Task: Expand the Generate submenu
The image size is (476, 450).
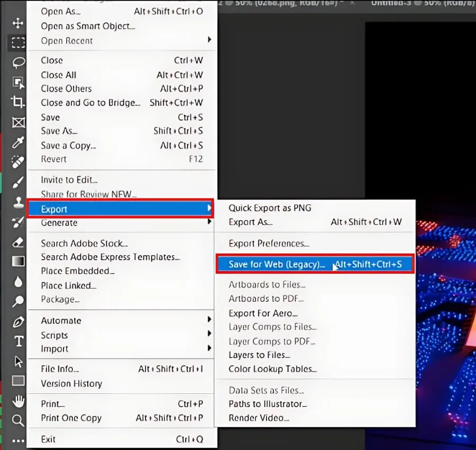Action: (x=122, y=222)
